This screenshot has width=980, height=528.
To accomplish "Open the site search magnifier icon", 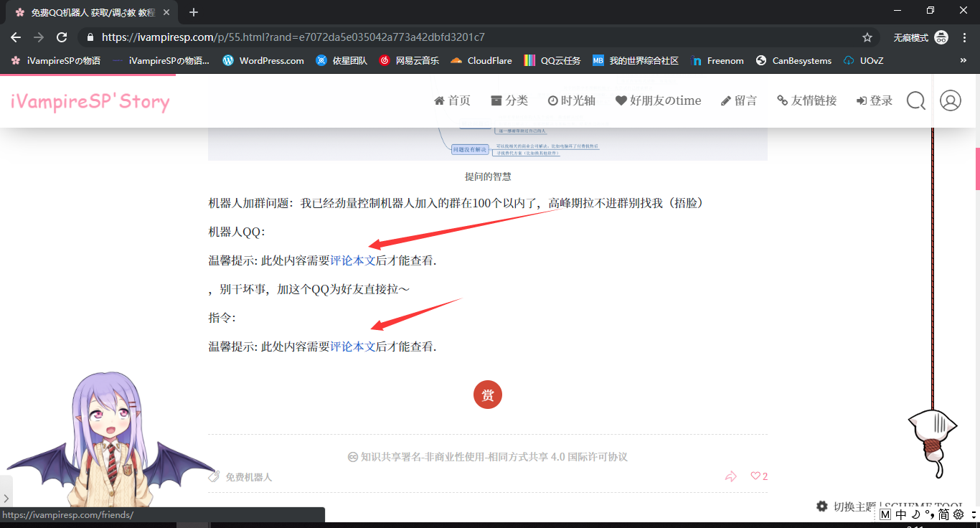I will 915,100.
